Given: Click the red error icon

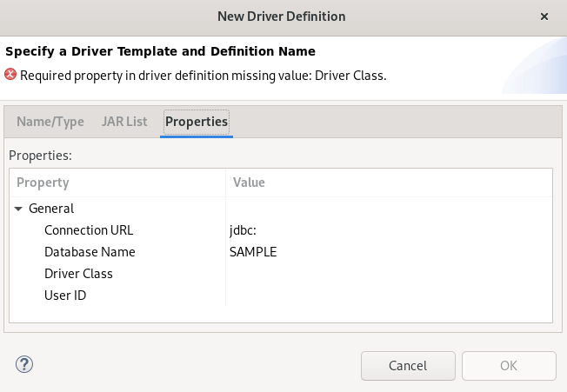Looking at the screenshot, I should 11,75.
